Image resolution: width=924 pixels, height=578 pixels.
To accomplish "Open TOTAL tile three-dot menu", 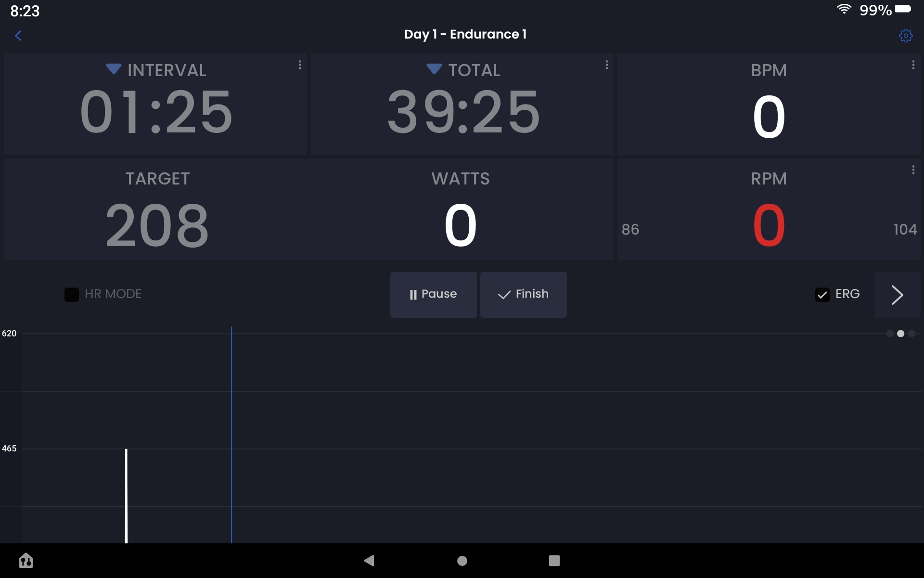I will pos(606,65).
